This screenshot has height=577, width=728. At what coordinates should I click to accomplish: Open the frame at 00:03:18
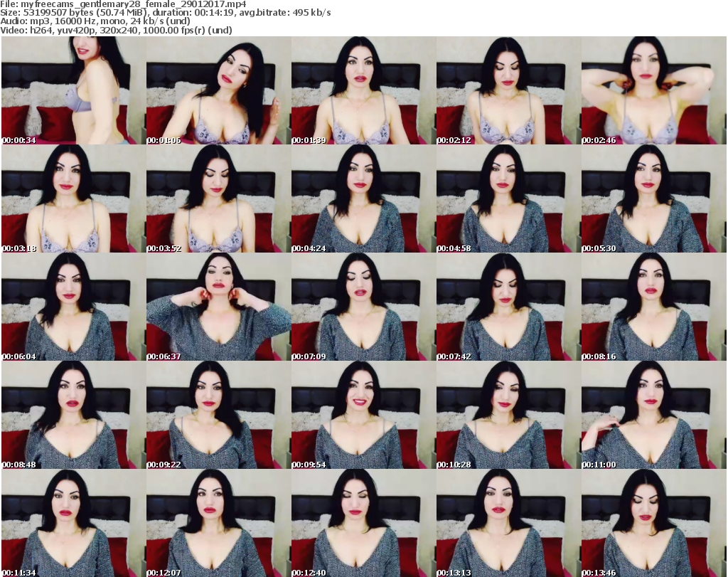point(73,198)
